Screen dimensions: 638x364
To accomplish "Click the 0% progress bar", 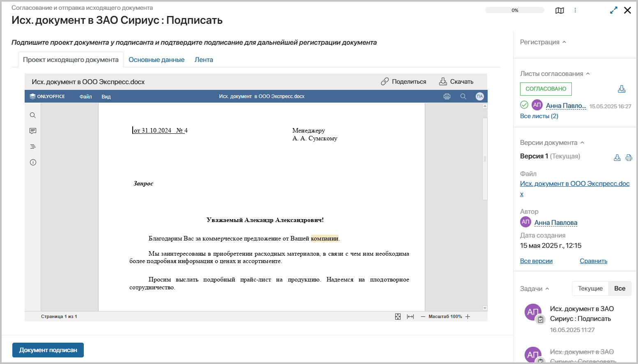I will pos(515,10).
